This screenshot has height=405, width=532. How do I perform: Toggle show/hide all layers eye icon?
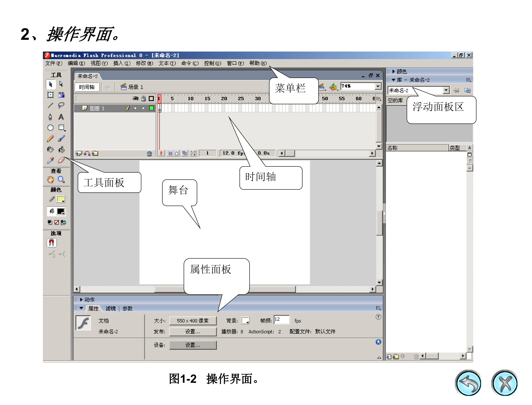pyautogui.click(x=136, y=98)
